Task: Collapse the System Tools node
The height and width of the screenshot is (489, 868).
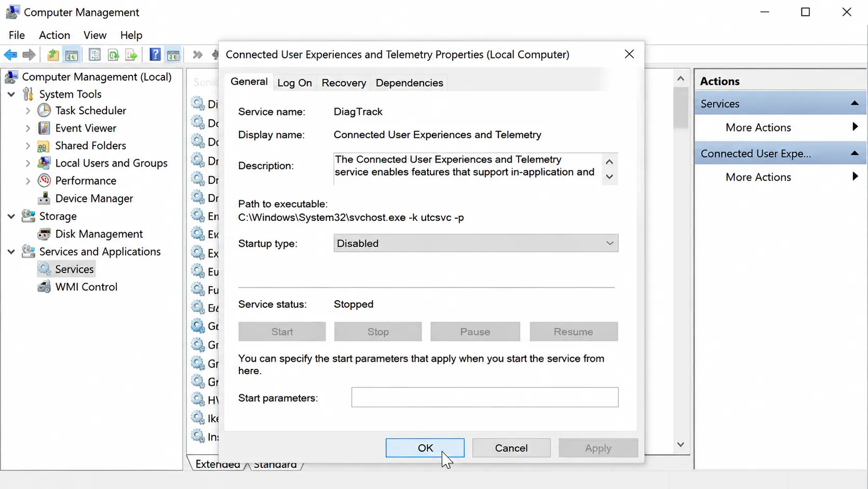Action: point(11,94)
